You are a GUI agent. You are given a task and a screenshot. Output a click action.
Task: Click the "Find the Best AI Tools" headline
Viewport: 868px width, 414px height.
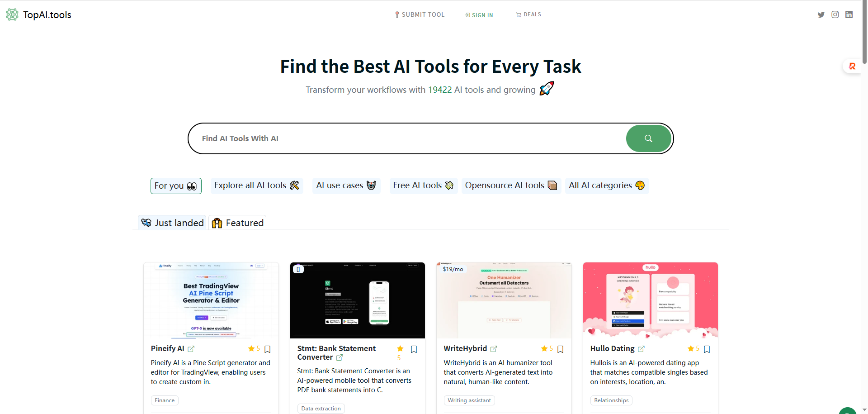[x=430, y=67]
